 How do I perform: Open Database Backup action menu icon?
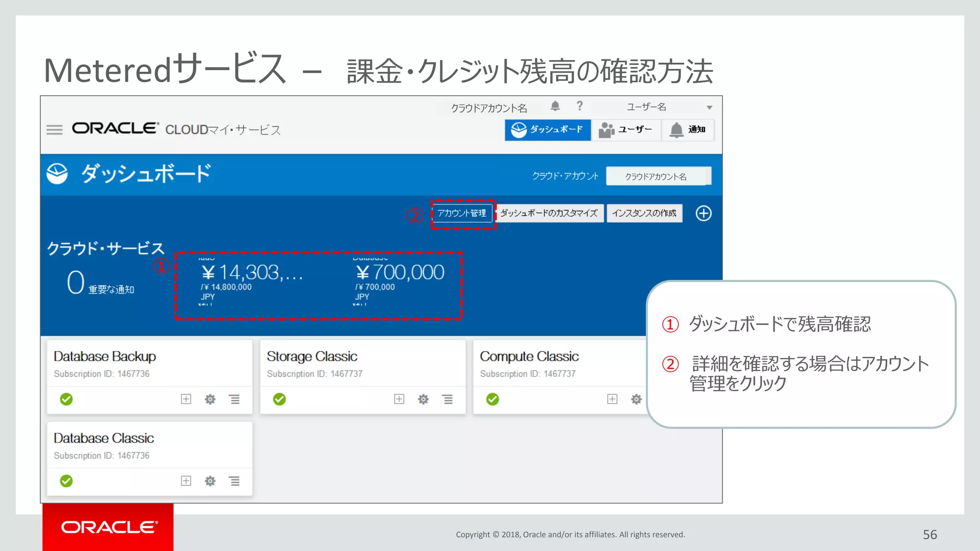point(234,399)
